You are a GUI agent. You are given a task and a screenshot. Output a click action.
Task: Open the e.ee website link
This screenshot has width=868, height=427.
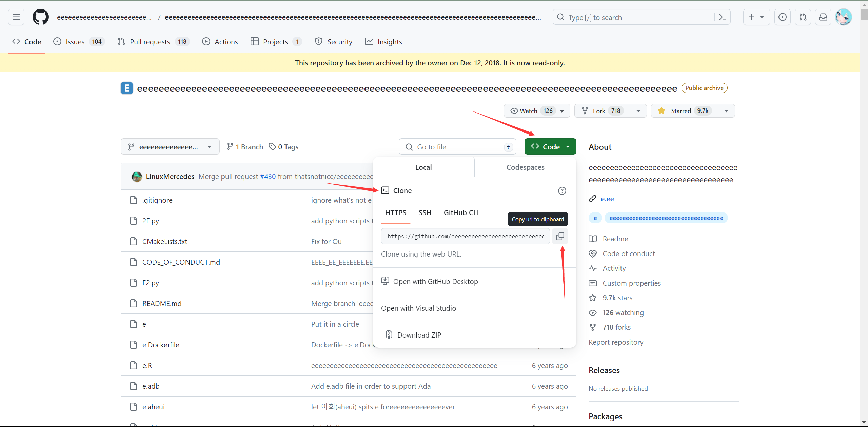coord(607,199)
